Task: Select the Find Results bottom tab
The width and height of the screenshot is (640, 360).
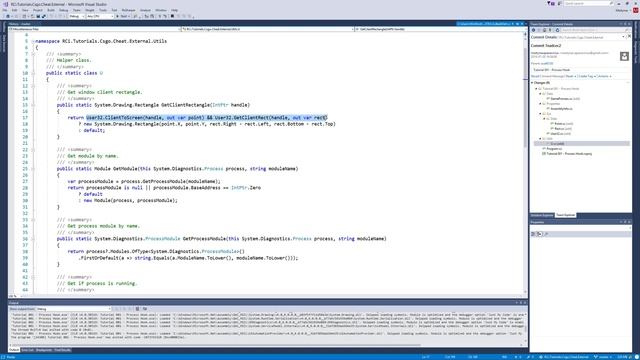Action: coord(62,350)
